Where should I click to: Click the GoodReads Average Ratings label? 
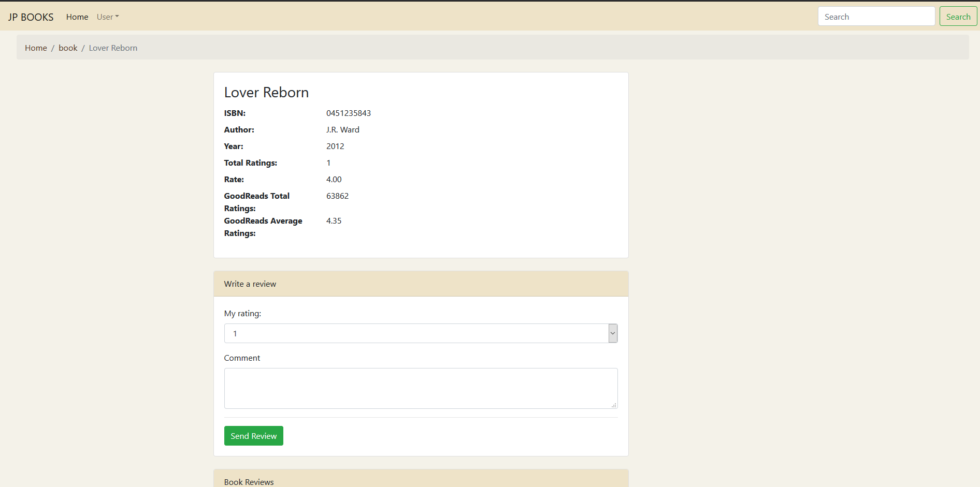click(x=263, y=227)
